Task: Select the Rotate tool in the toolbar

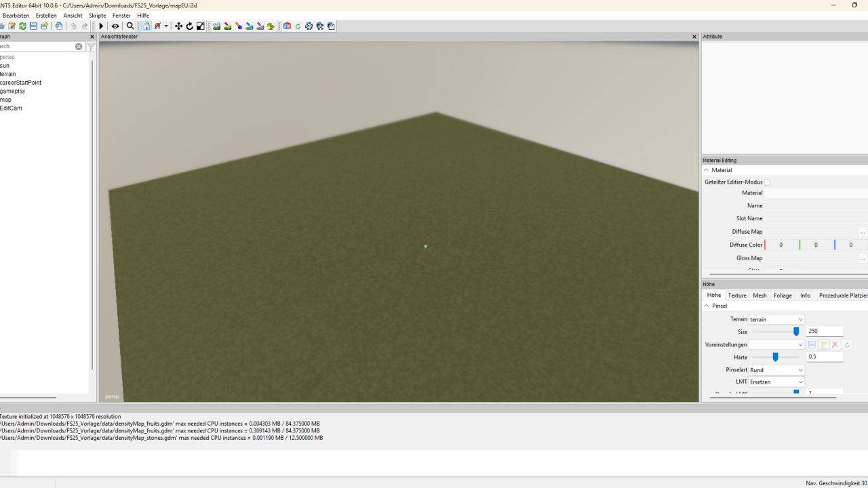Action: (190, 26)
